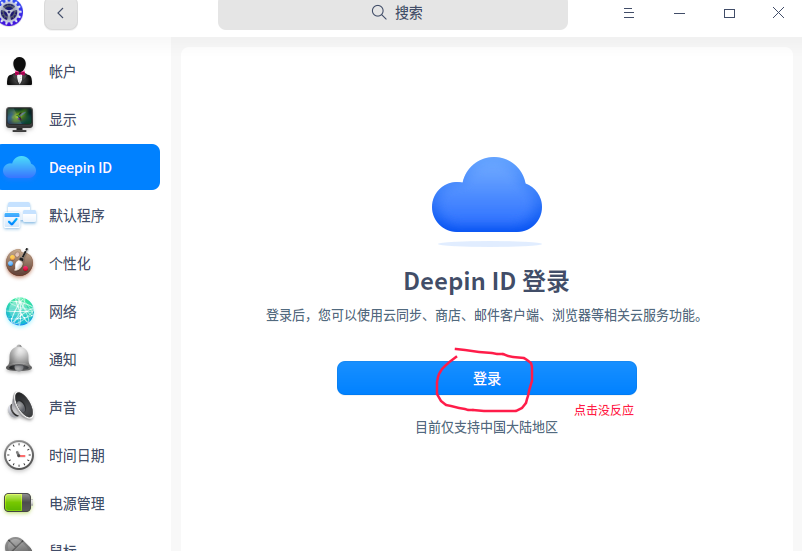Click the Date and Time clock icon
The width and height of the screenshot is (802, 551).
point(19,455)
